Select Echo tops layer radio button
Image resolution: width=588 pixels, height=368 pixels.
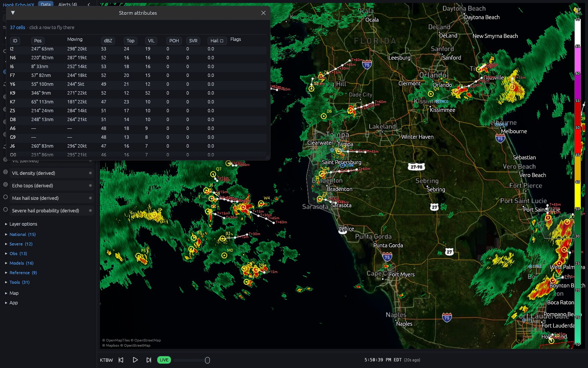point(6,184)
